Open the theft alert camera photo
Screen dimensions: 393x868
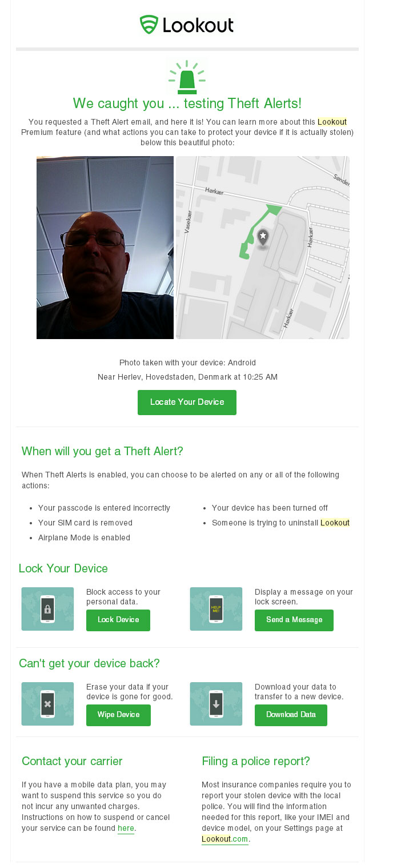105,248
